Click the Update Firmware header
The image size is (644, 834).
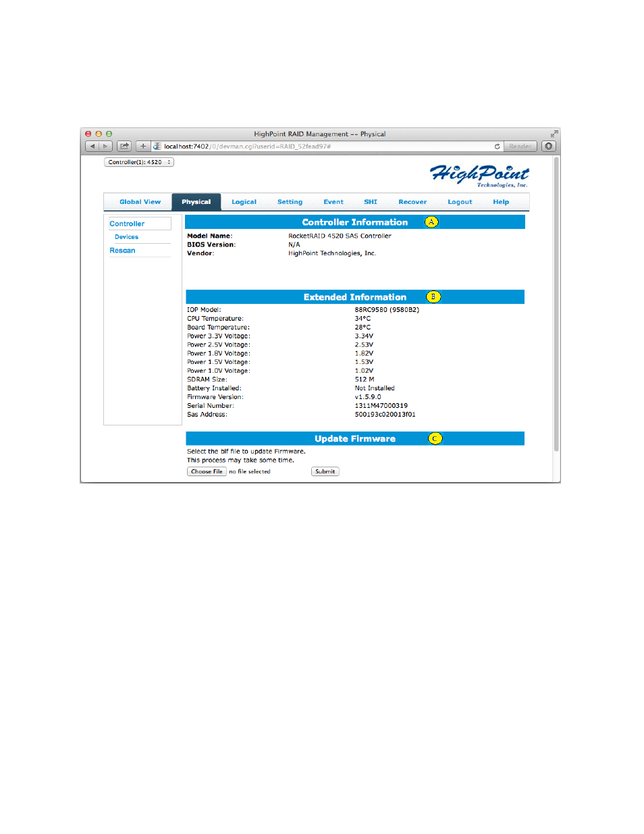pyautogui.click(x=355, y=439)
